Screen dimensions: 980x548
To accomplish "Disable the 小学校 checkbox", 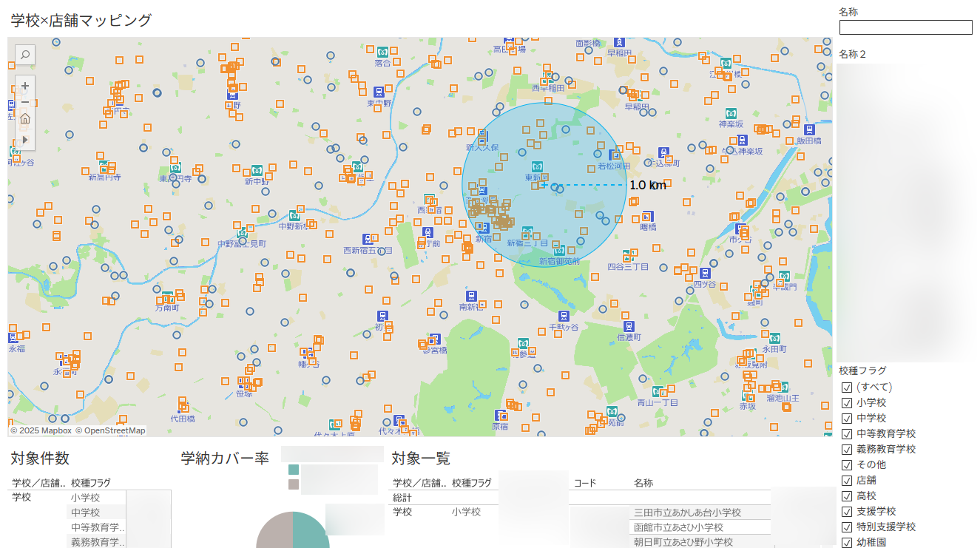I will 845,402.
